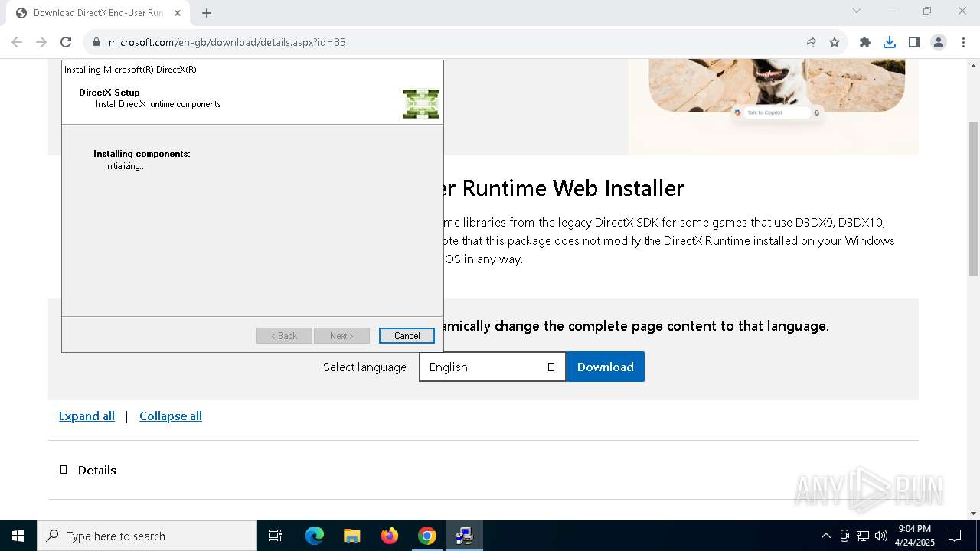Reload the Microsoft download page
Viewport: 980px width, 551px height.
(x=66, y=42)
